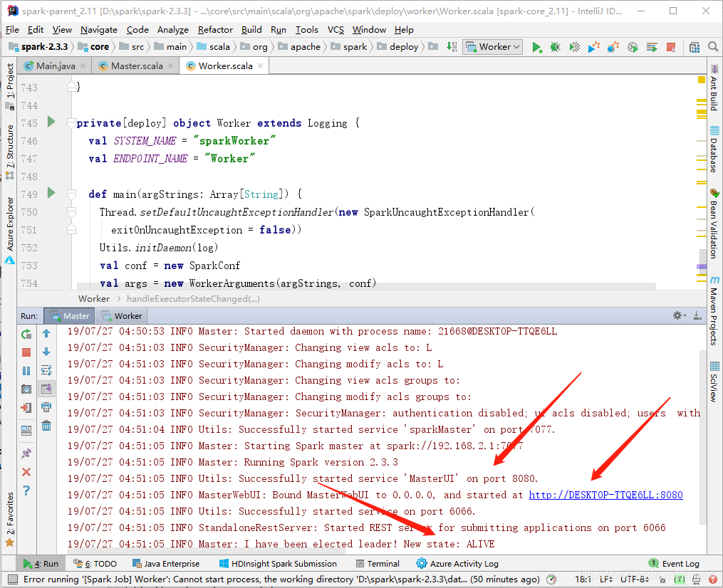Open the VCS menu
The image size is (723, 588).
pyautogui.click(x=336, y=30)
